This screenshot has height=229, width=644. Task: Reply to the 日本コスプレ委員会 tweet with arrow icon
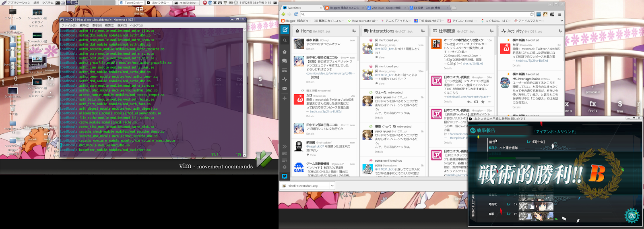(469, 102)
